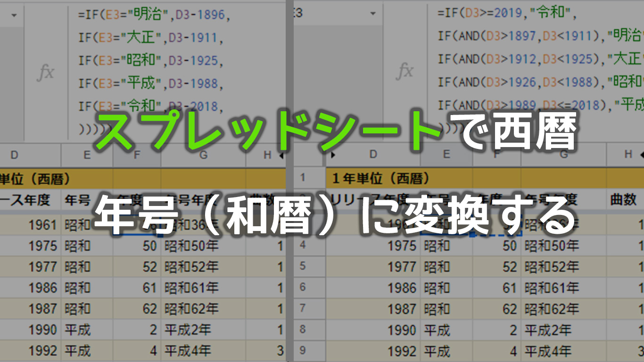The height and width of the screenshot is (362, 644).
Task: Select column E header in the right sheet
Action: click(x=446, y=155)
